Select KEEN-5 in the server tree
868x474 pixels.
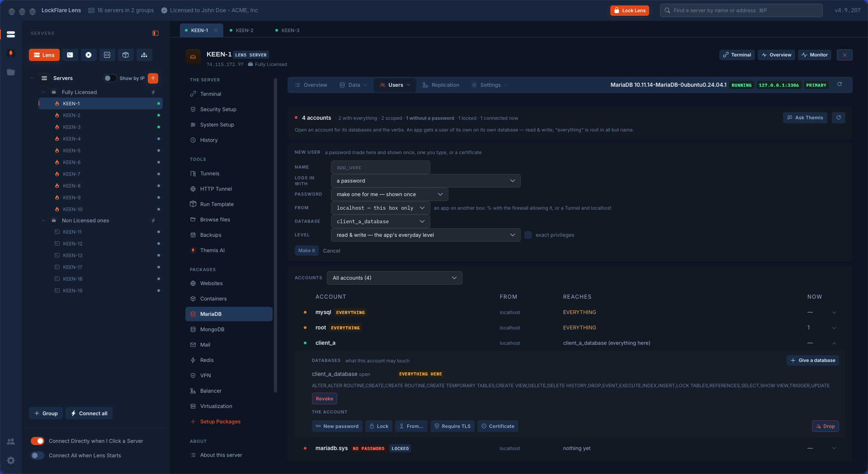[100, 150]
